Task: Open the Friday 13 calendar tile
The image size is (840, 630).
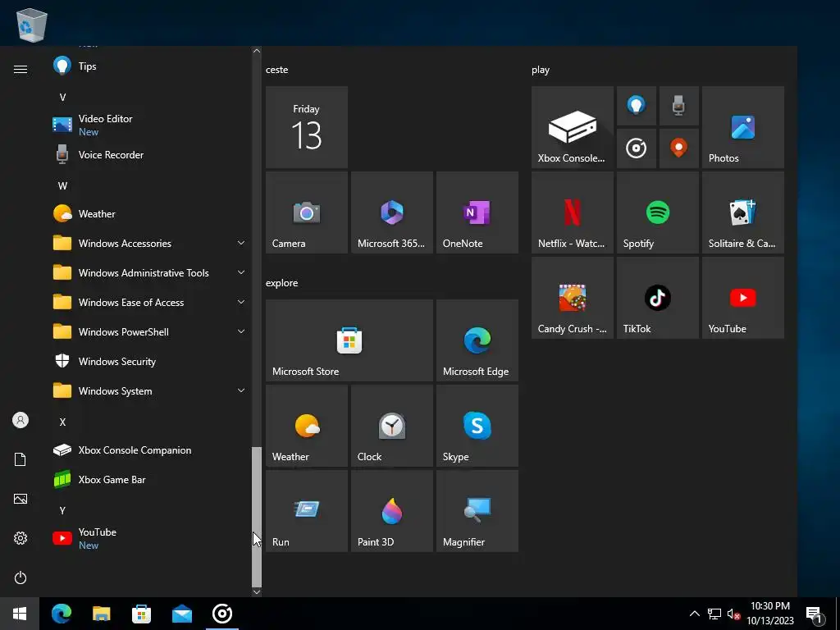Action: [x=307, y=127]
